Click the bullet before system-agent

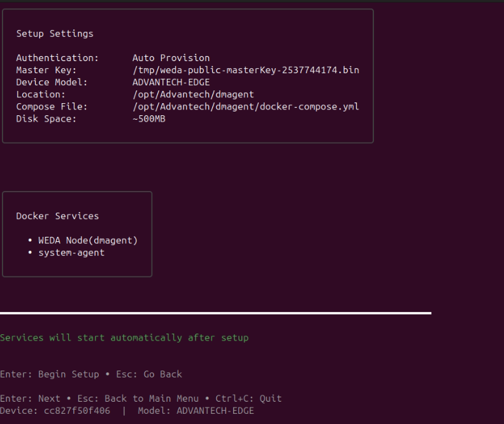click(30, 253)
